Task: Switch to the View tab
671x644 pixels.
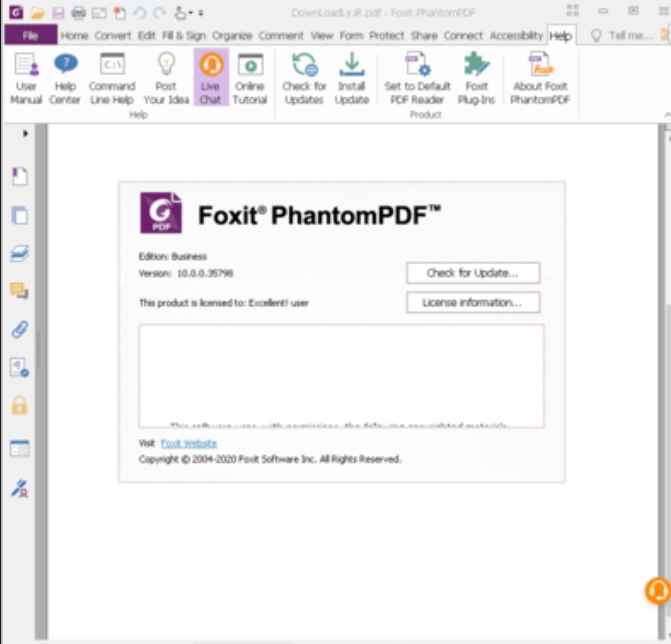Action: (322, 36)
